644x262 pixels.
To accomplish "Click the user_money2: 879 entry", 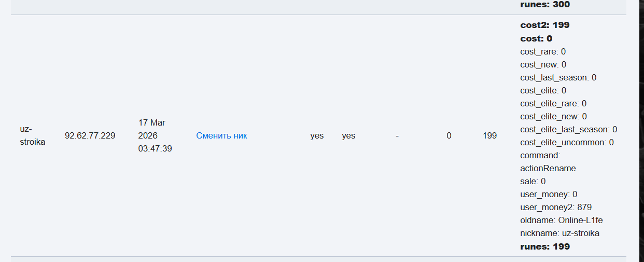I will tap(556, 207).
